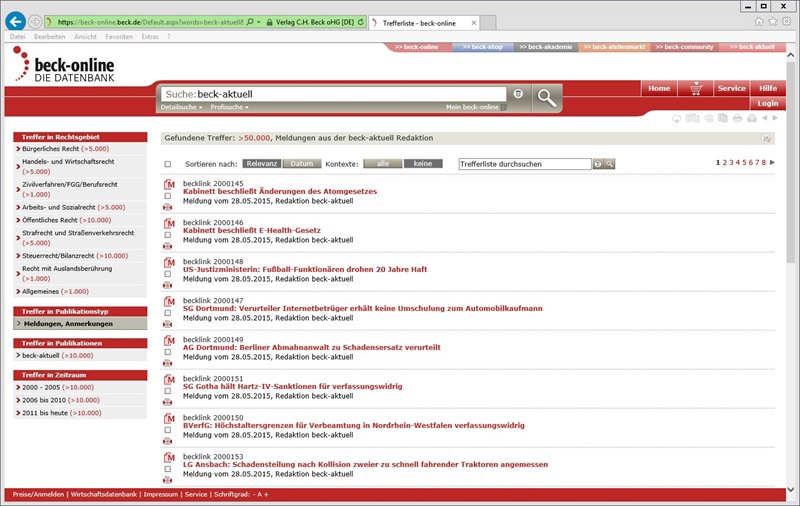Click the M document icon for becklink 2000146
Image resolution: width=800 pixels, height=506 pixels.
(169, 223)
